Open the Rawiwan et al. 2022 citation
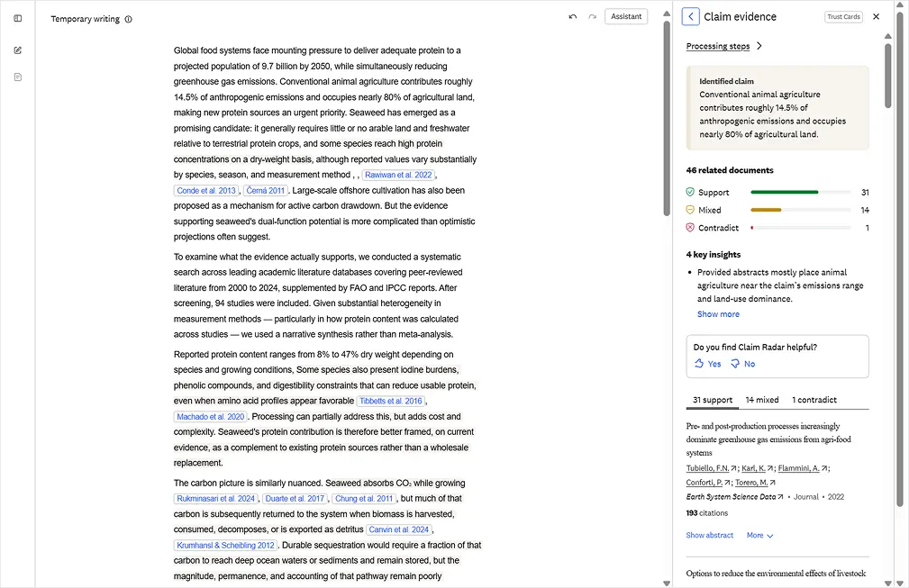909x588 pixels. click(398, 175)
